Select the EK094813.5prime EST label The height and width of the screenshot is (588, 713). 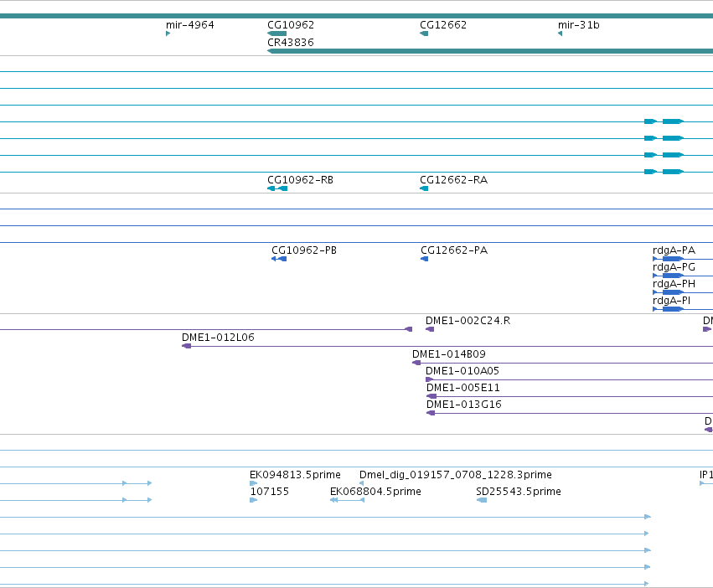(x=295, y=475)
